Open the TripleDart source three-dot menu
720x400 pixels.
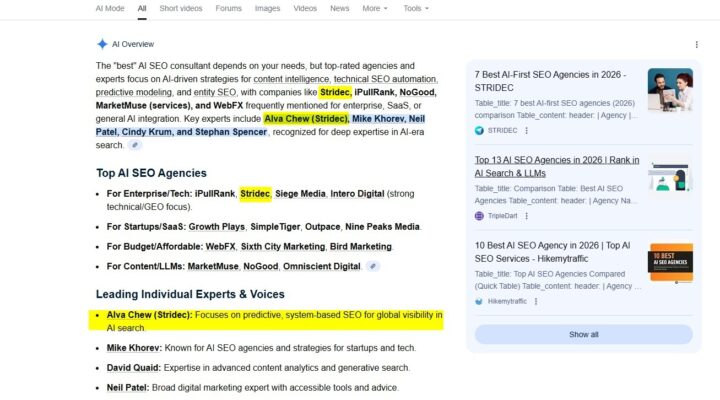[527, 216]
